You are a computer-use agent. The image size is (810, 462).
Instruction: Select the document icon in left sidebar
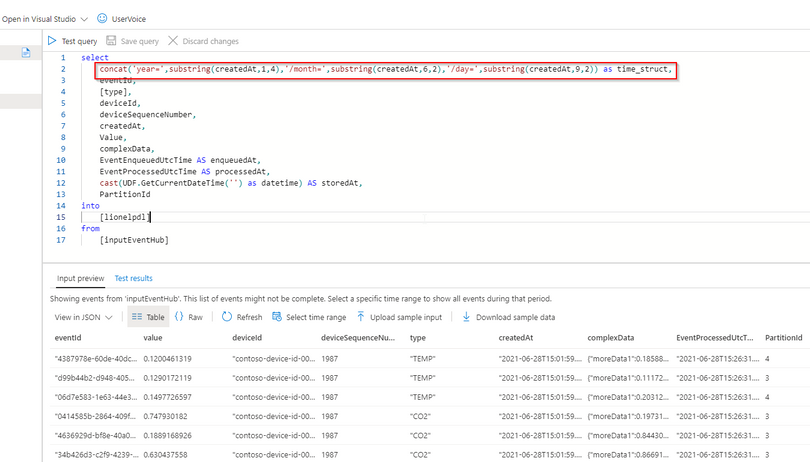(x=26, y=53)
